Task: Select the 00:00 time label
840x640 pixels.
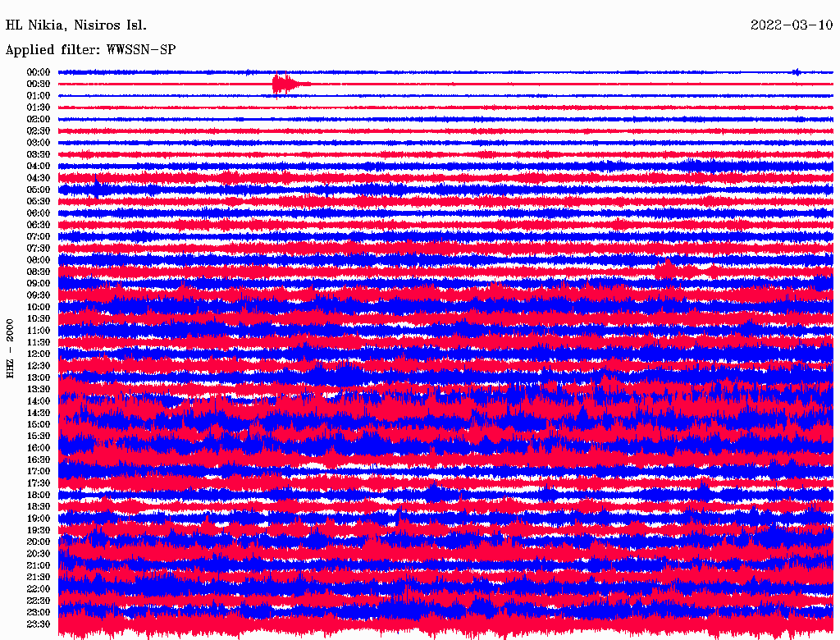Action: point(39,72)
